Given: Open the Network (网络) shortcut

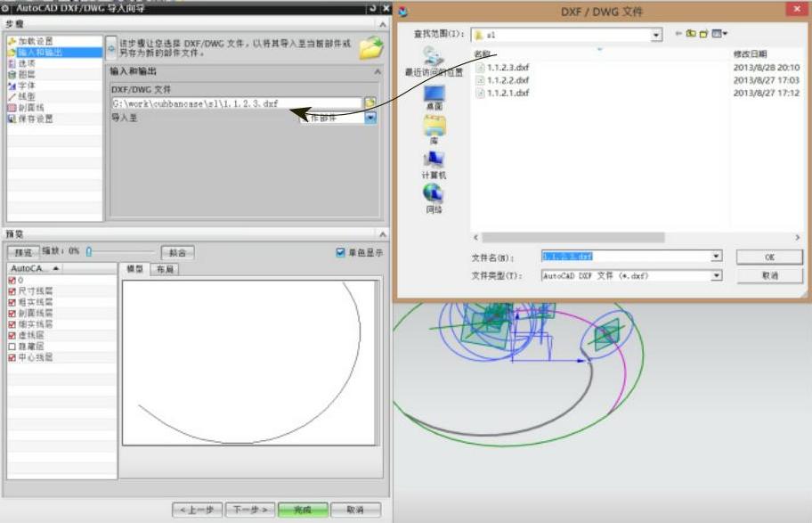Looking at the screenshot, I should click(x=434, y=199).
